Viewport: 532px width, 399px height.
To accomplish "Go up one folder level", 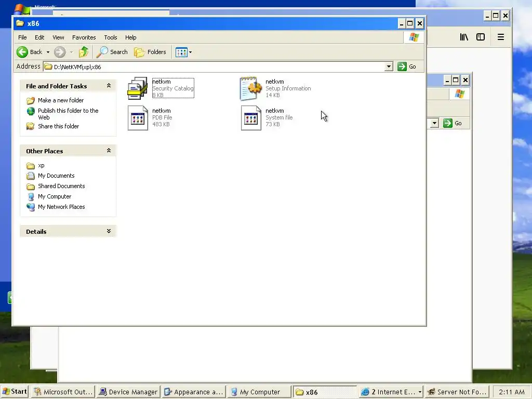I will [x=84, y=52].
